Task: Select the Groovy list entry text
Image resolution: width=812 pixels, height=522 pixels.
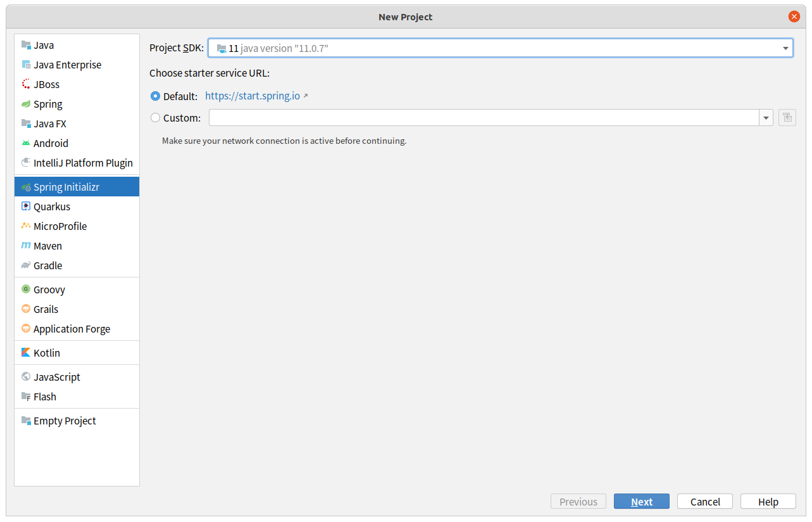Action: coord(49,290)
